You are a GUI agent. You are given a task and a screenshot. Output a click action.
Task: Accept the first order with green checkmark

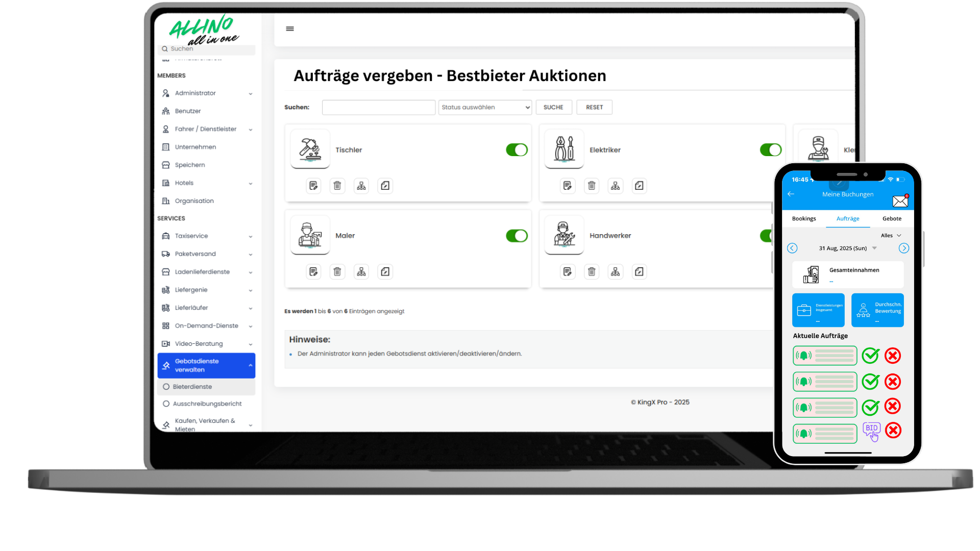(870, 356)
